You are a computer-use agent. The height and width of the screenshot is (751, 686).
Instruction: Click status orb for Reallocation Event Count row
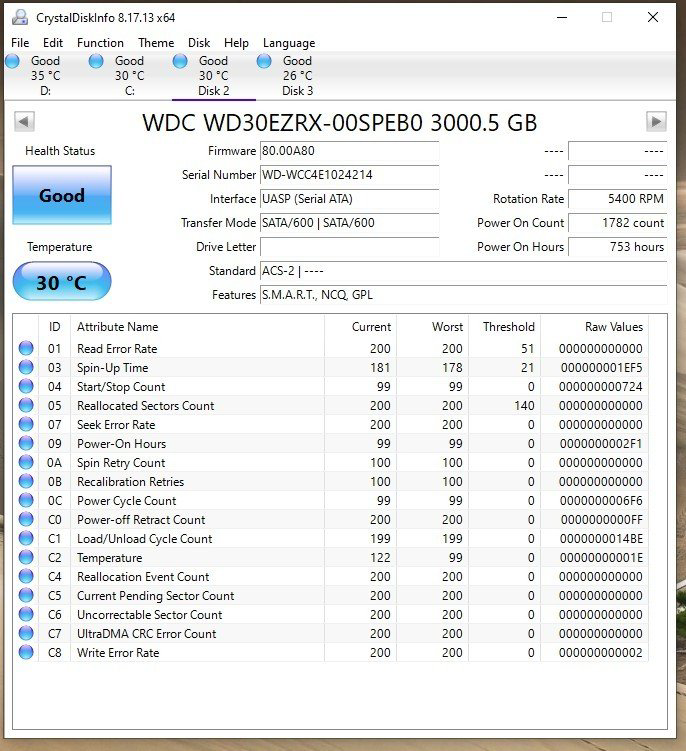[26, 576]
